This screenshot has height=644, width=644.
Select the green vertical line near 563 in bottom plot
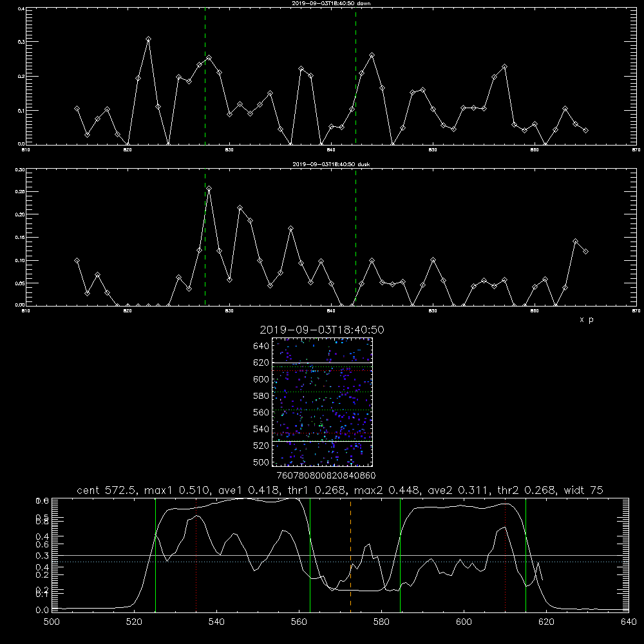pos(310,555)
